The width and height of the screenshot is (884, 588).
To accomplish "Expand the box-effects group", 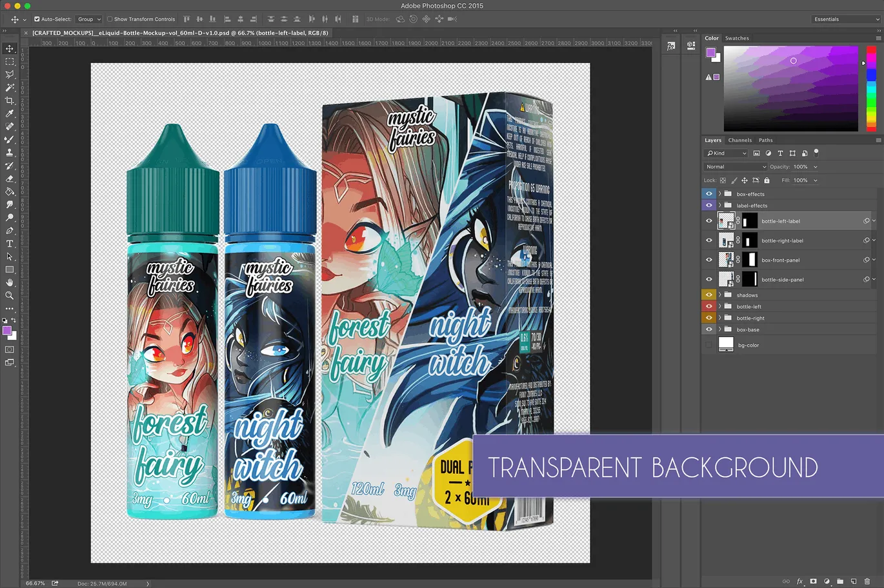I will point(719,193).
